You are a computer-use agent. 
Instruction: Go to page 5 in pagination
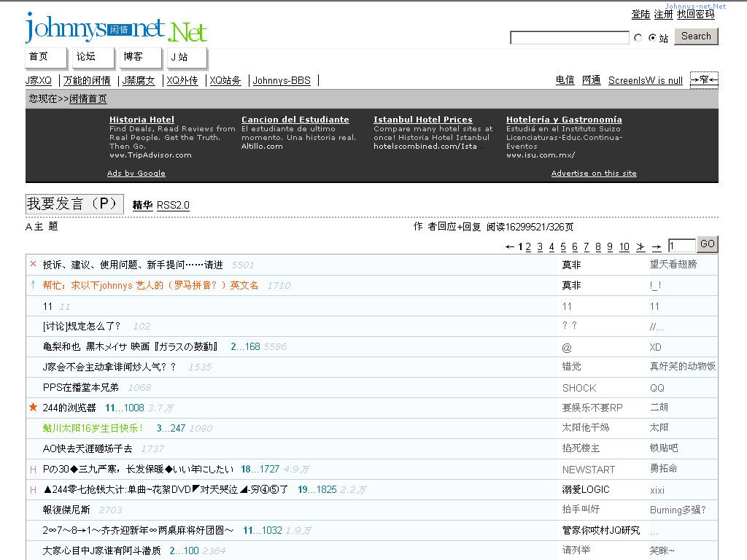coord(563,247)
